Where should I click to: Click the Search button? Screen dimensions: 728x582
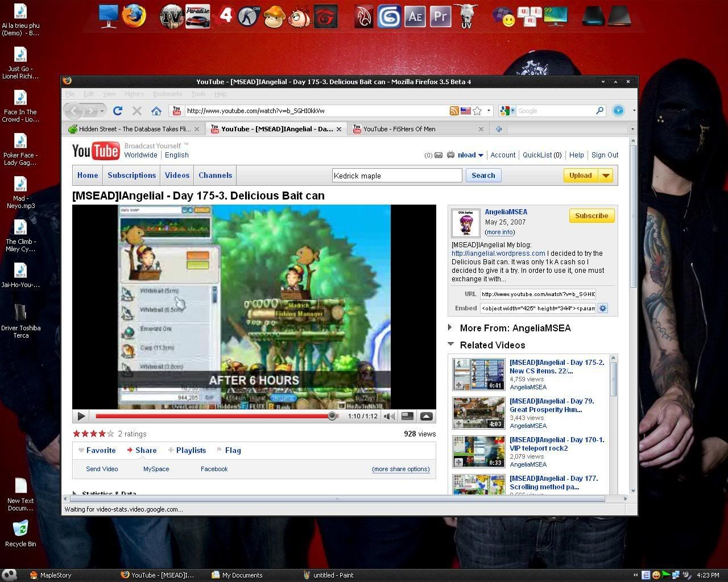483,175
